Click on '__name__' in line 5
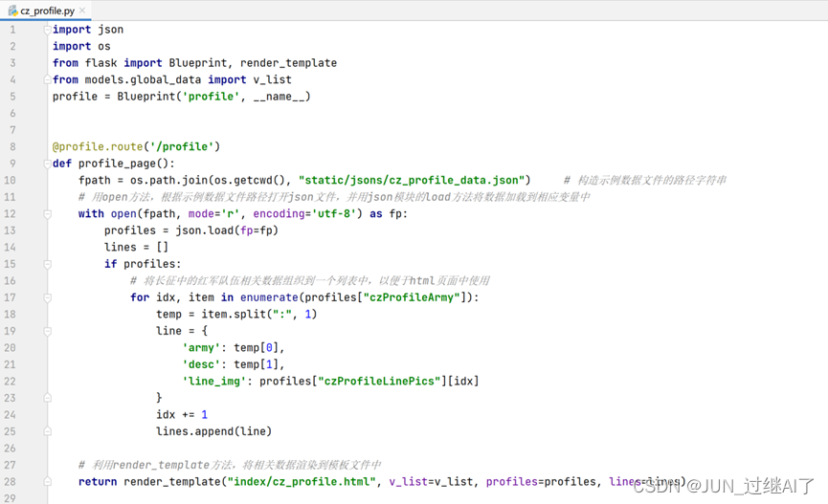Image resolution: width=828 pixels, height=504 pixels. click(279, 97)
